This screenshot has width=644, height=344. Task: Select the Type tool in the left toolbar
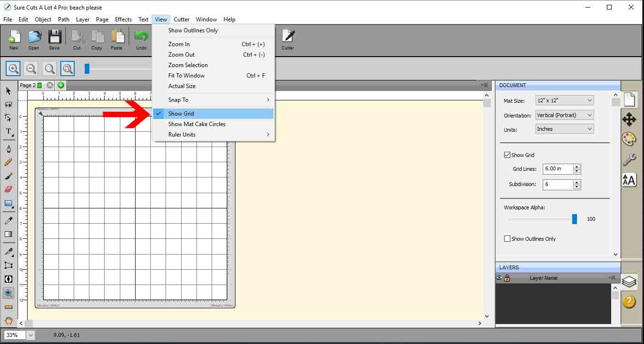click(9, 132)
